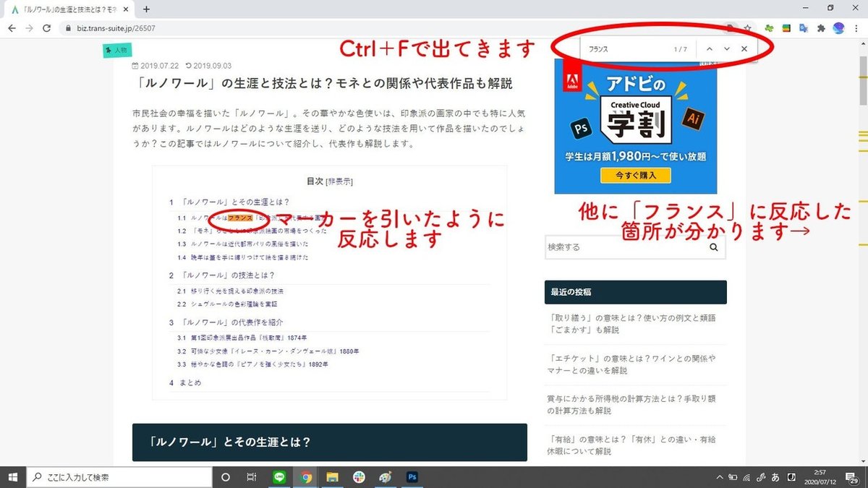
Task: Go to the previous find match with the up chevron
Action: 709,48
